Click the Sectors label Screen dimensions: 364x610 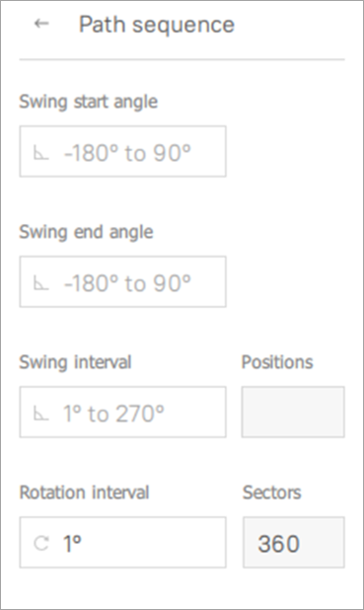click(x=272, y=493)
